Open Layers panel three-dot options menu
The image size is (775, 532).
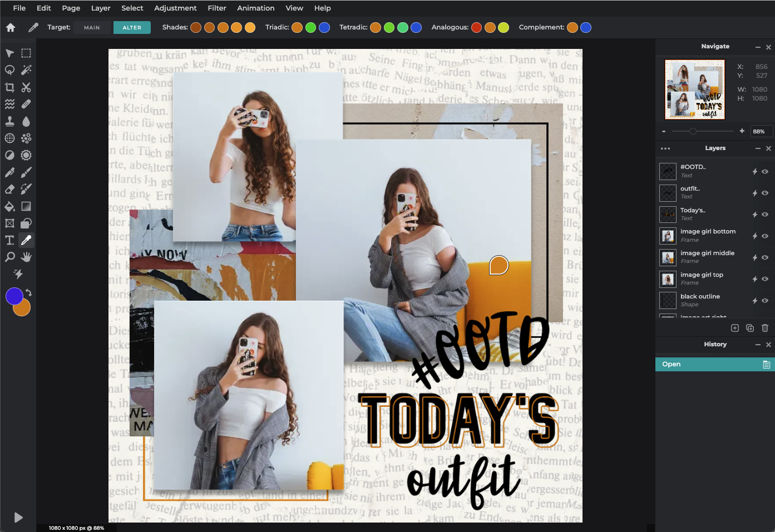[665, 148]
